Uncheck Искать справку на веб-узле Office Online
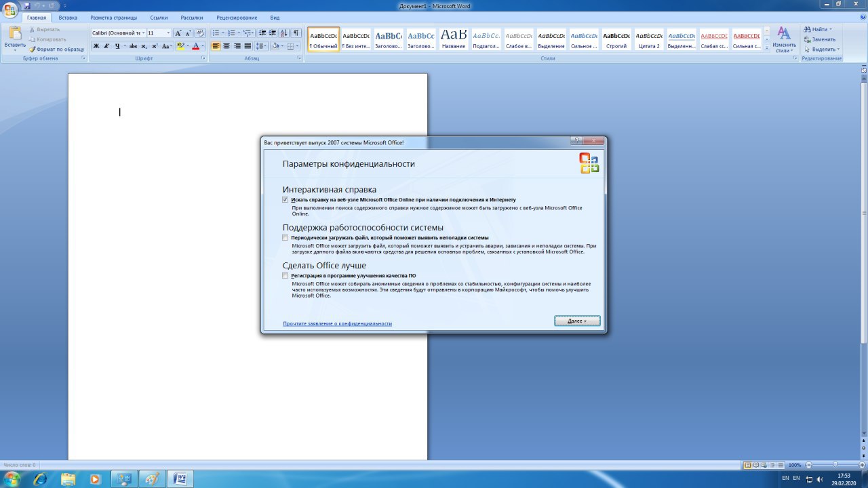Image resolution: width=868 pixels, height=488 pixels. coord(285,200)
